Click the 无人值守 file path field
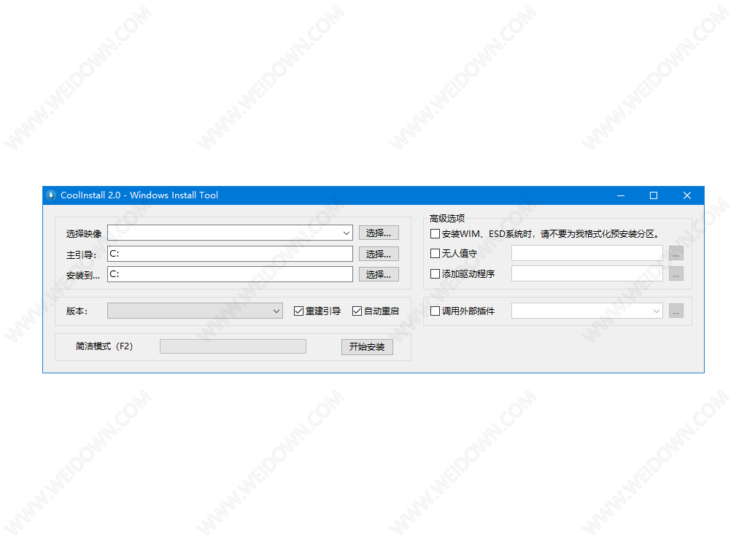 click(x=587, y=253)
